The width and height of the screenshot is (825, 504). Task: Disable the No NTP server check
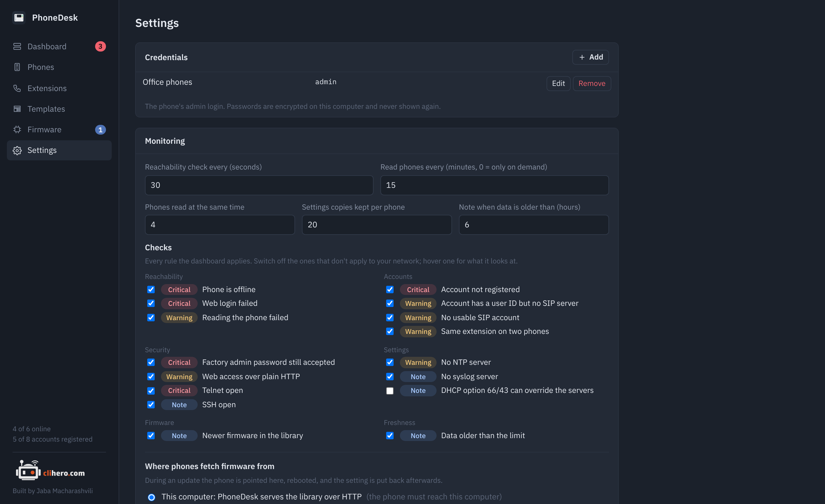coord(390,362)
